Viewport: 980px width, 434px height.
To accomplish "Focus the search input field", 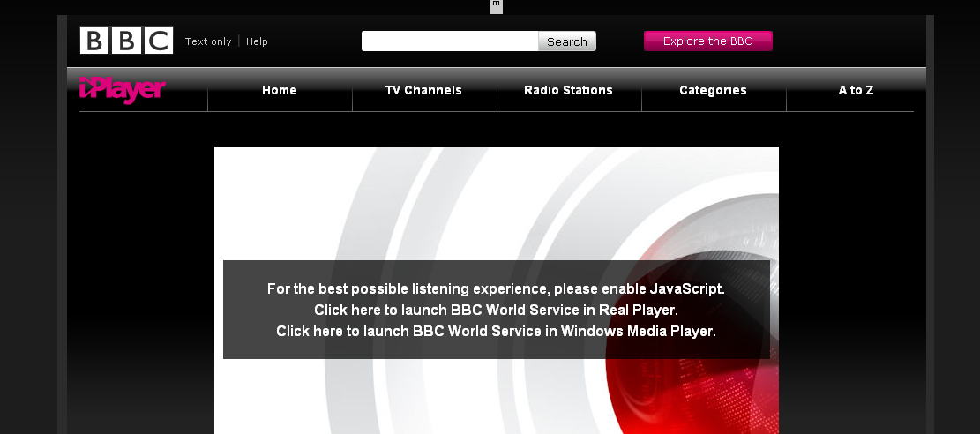I will coord(450,41).
